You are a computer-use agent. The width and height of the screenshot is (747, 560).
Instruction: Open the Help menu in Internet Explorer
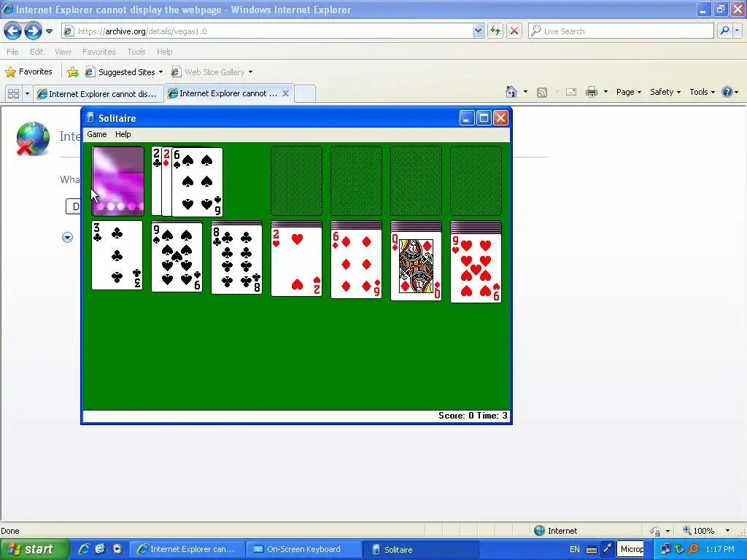tap(164, 52)
